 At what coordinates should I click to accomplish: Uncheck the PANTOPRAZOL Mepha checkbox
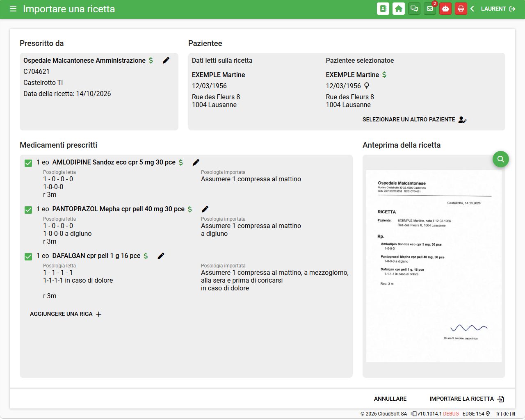click(28, 210)
